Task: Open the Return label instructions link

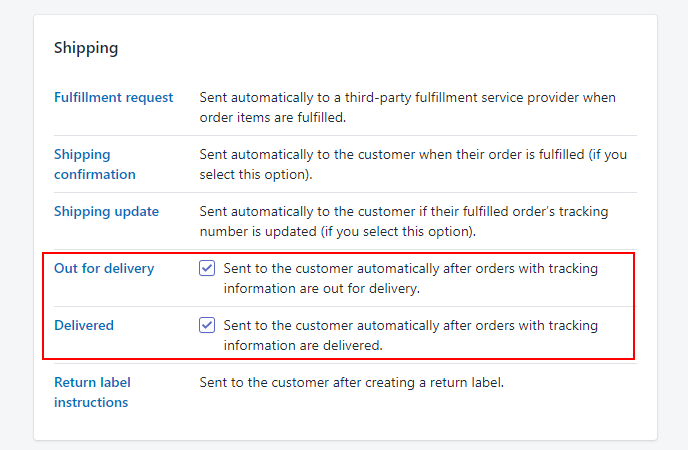Action: pos(92,393)
